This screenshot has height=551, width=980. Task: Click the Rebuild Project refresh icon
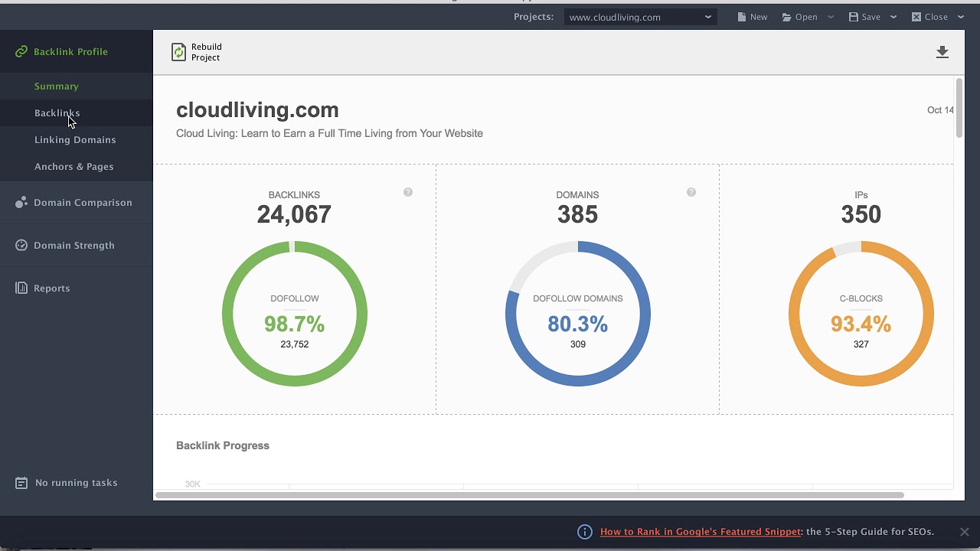point(178,52)
